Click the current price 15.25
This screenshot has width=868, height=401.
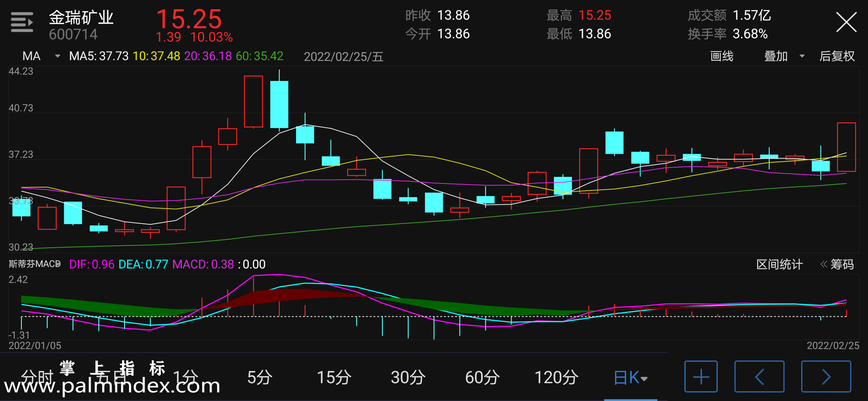(x=189, y=19)
